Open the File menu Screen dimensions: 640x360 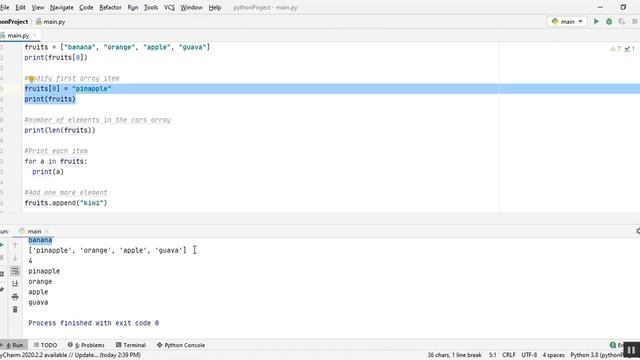point(4,7)
